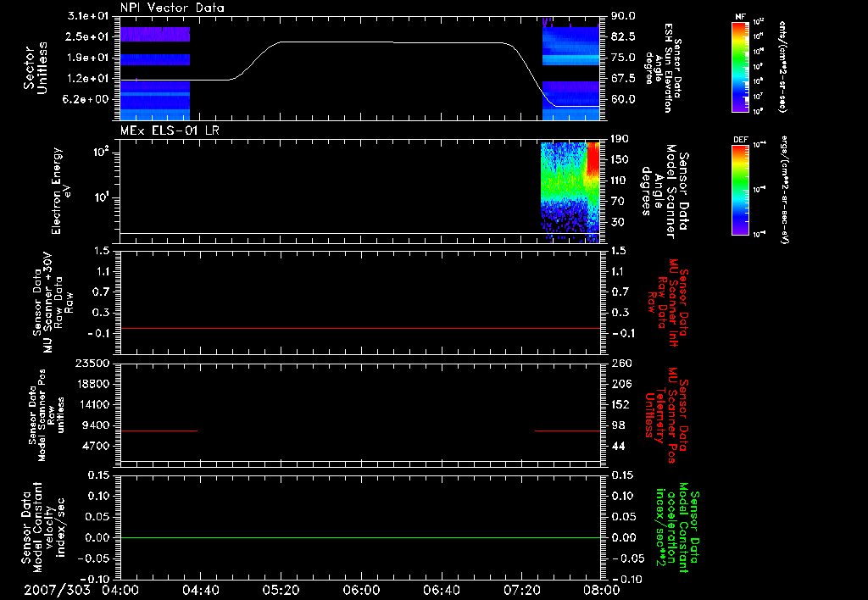
Task: Click the green zero-velocity trace line
Action: click(360, 537)
